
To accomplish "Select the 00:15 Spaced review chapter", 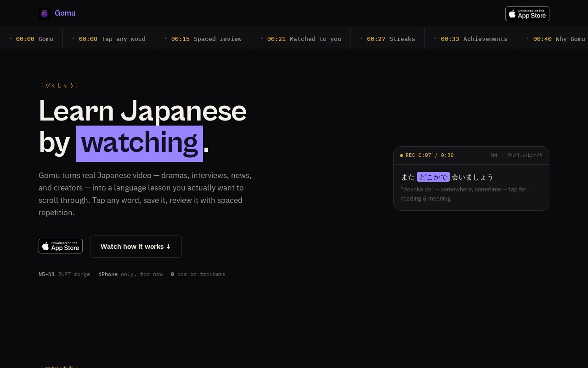I will [x=203, y=39].
